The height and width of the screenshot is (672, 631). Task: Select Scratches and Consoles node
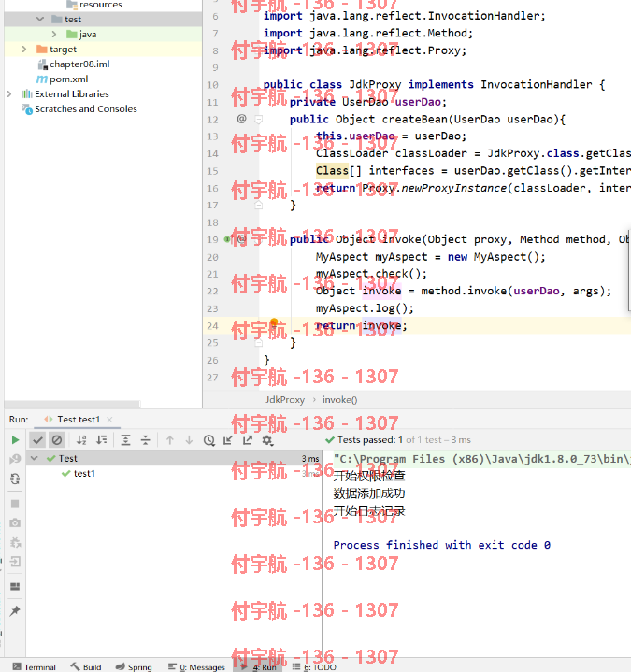click(86, 108)
